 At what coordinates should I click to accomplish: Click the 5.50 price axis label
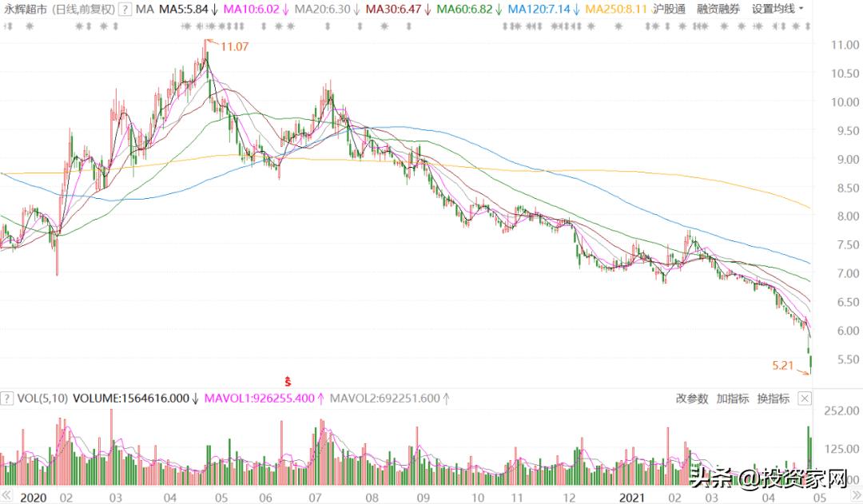848,360
